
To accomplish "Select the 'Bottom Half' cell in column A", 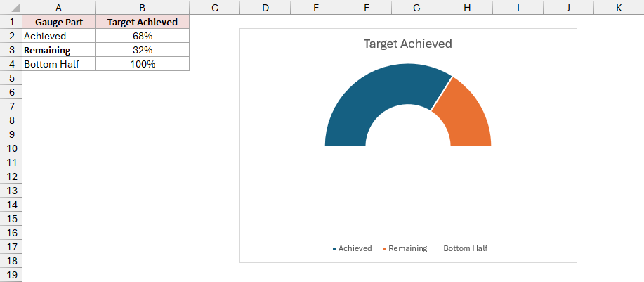I will pyautogui.click(x=59, y=64).
